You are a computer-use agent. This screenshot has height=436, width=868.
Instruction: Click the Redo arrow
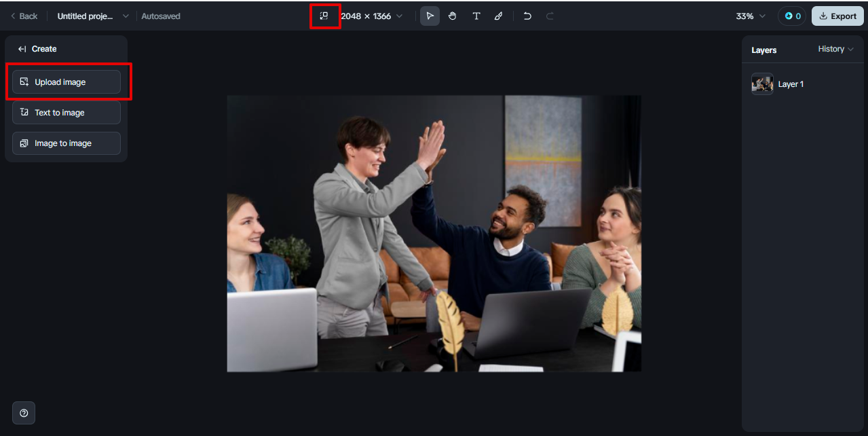[x=550, y=16]
